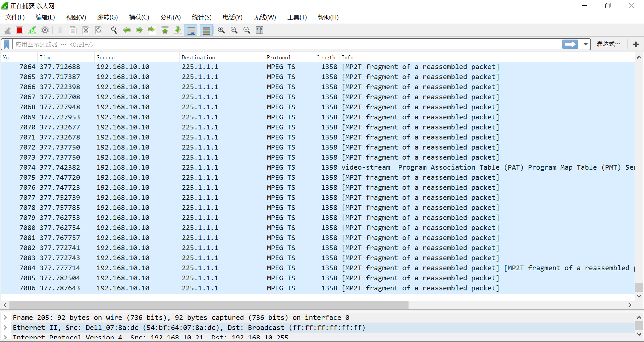Open the find packet magnifier
The image size is (644, 342).
point(114,31)
